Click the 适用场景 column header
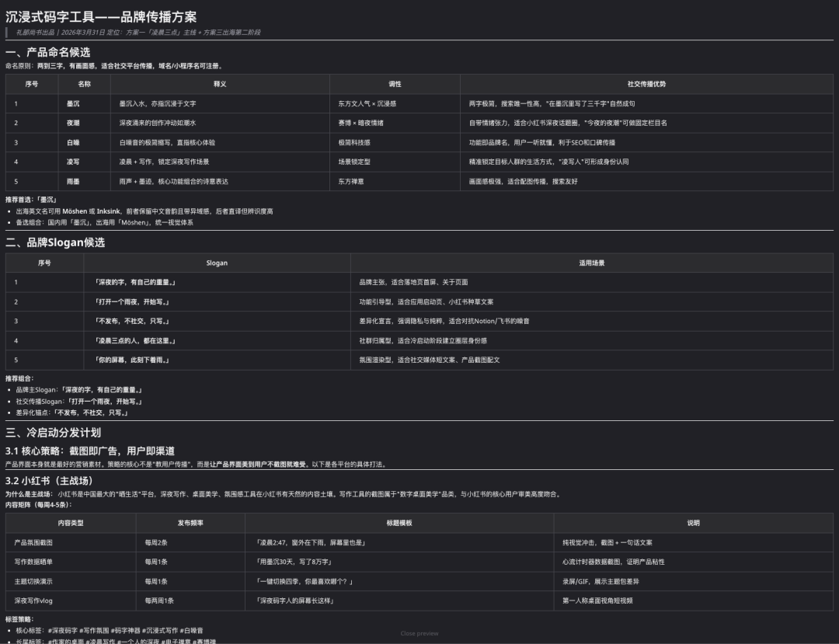 click(x=591, y=263)
